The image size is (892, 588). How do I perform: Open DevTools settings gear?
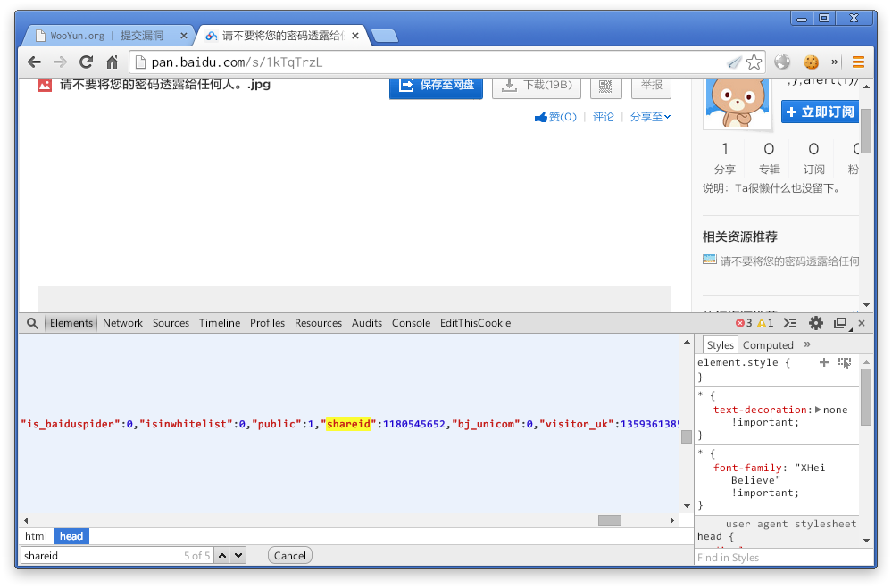point(816,323)
